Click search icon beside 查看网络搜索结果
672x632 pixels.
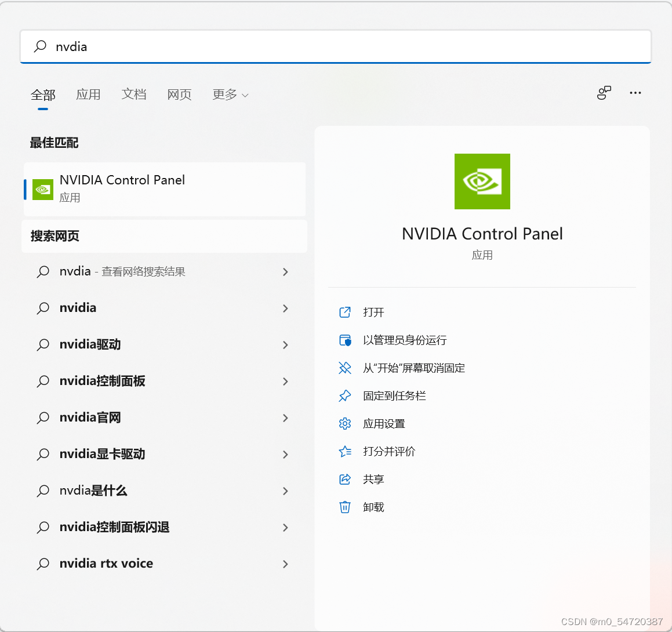tap(43, 272)
